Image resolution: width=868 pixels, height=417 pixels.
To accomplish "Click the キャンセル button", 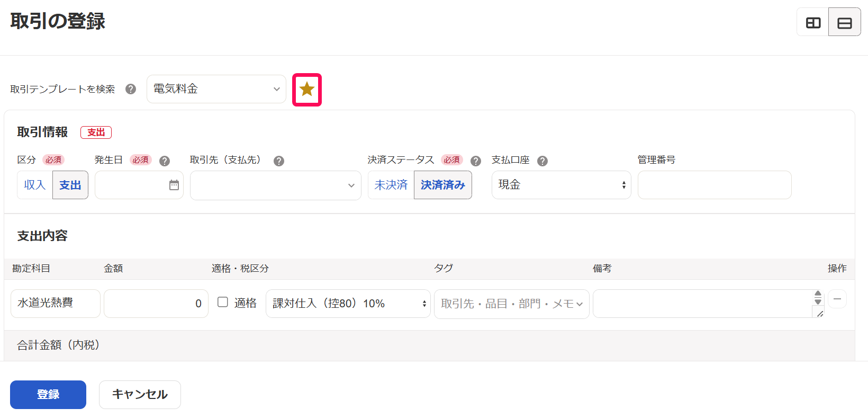I will 140,395.
